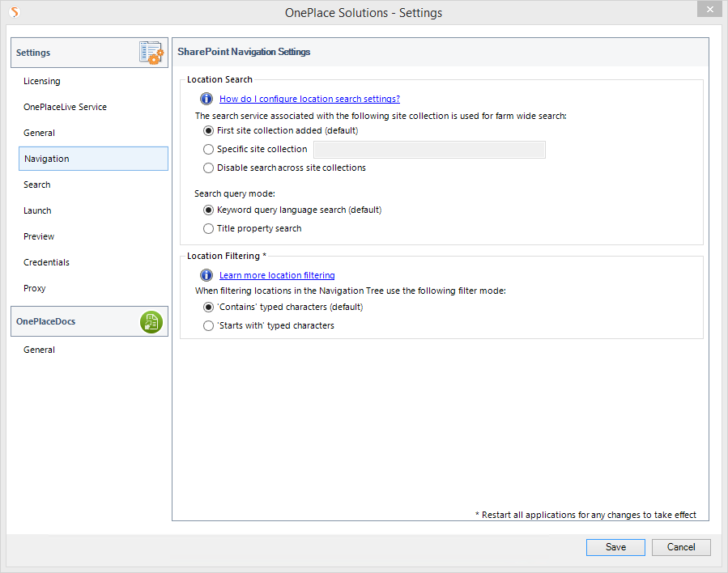Screen dimensions: 728x573
Task: Open the Proxy settings page
Action: pos(34,288)
